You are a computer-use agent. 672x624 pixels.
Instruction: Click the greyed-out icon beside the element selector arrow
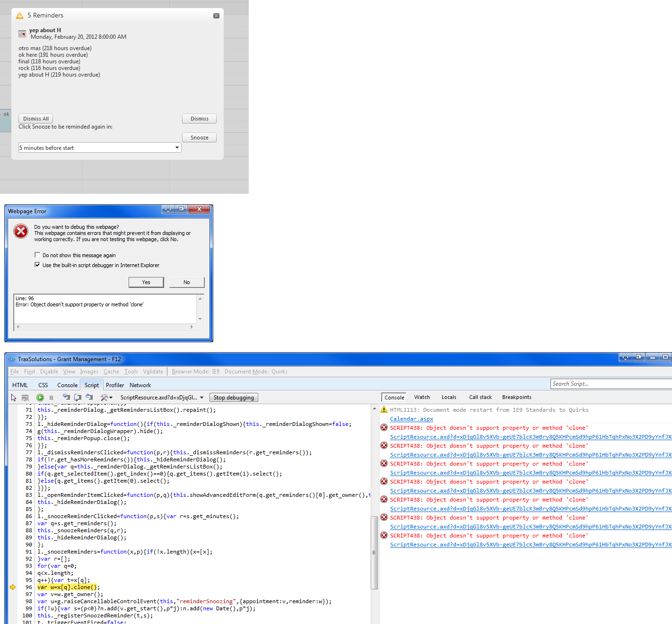[26, 398]
